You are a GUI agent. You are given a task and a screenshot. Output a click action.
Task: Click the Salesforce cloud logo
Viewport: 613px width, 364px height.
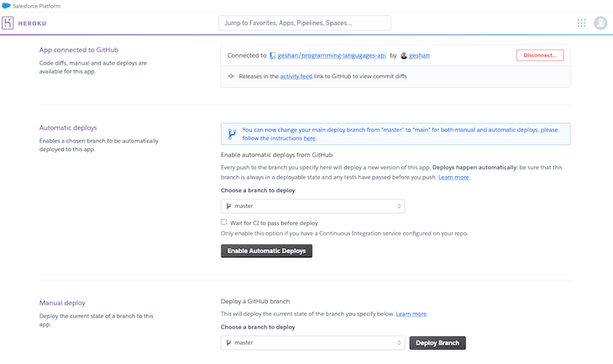click(x=6, y=6)
